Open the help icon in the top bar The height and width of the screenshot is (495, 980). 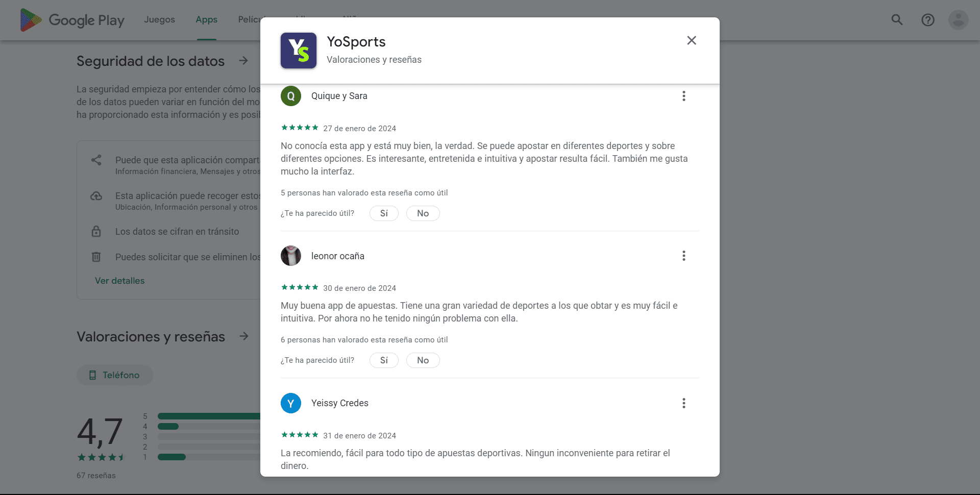pos(927,19)
